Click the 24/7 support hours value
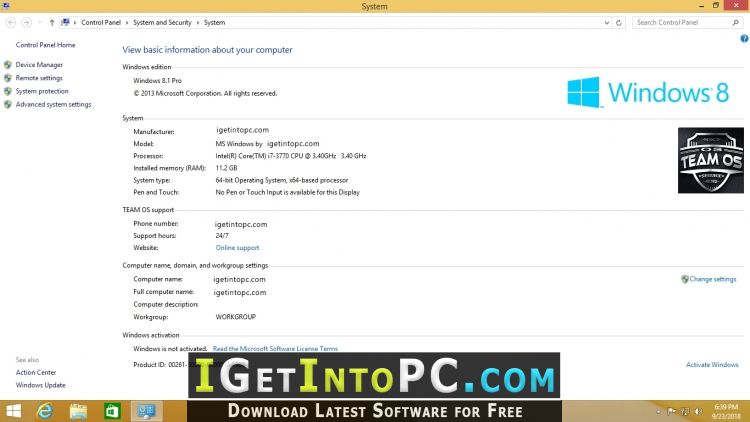 pyautogui.click(x=222, y=235)
